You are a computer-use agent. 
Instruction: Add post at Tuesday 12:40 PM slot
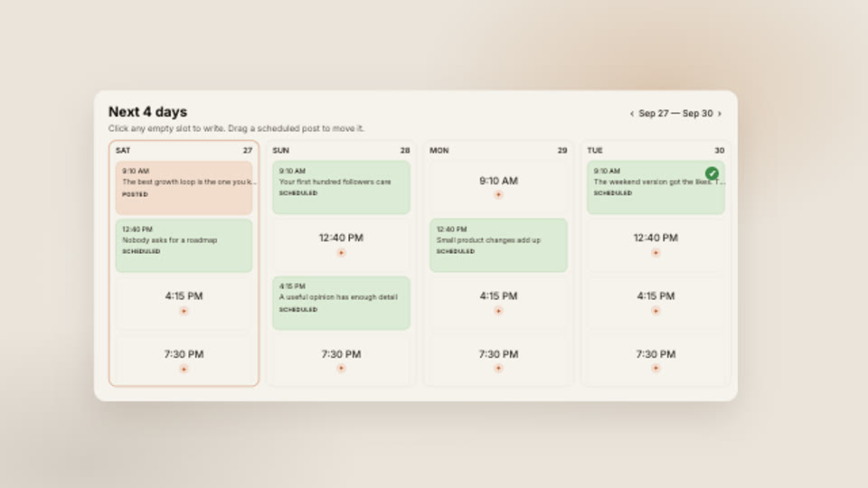click(656, 253)
